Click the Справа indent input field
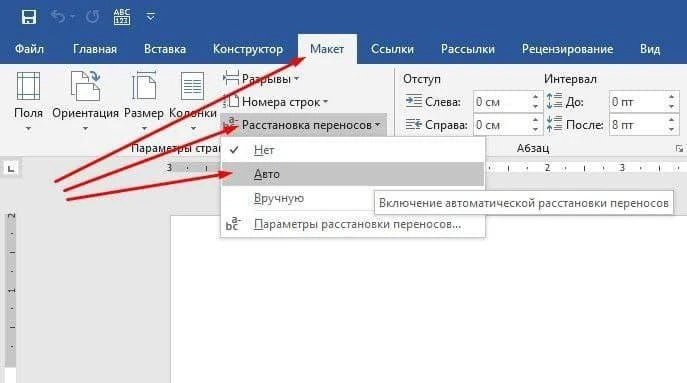The height and width of the screenshot is (383, 687). tap(502, 125)
